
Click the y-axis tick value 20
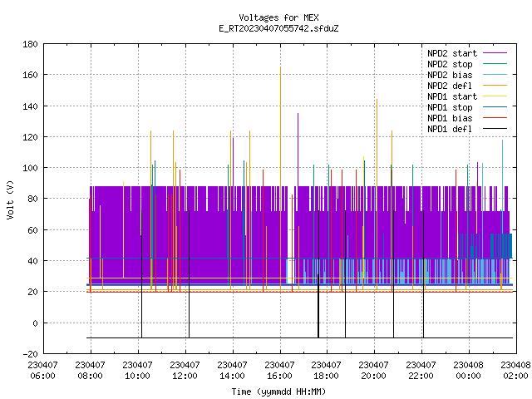click(32, 292)
